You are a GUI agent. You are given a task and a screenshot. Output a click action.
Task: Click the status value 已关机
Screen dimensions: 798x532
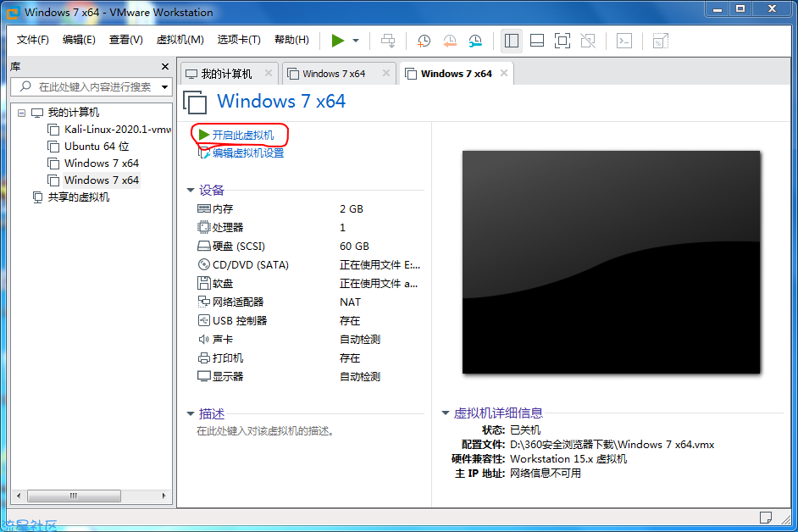click(x=525, y=430)
